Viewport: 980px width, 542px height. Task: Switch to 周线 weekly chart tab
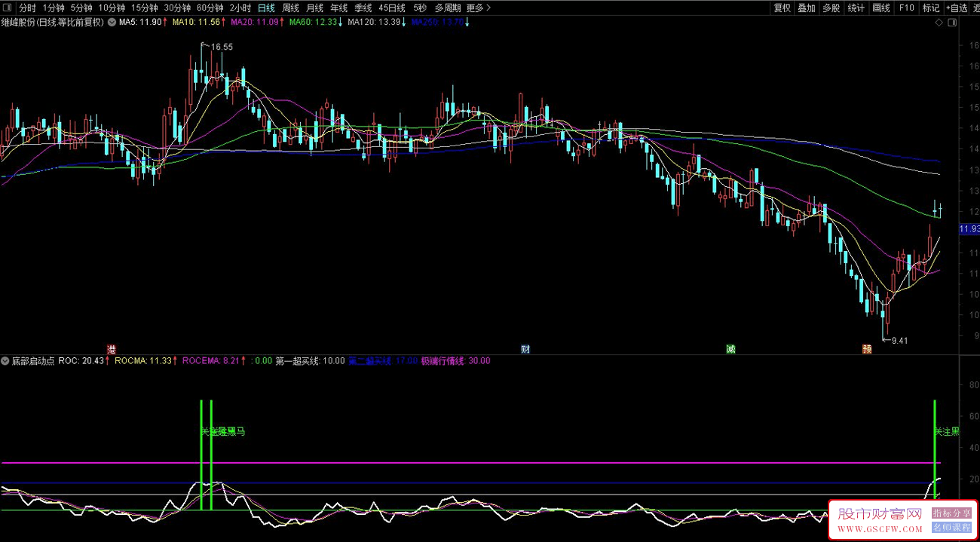290,8
